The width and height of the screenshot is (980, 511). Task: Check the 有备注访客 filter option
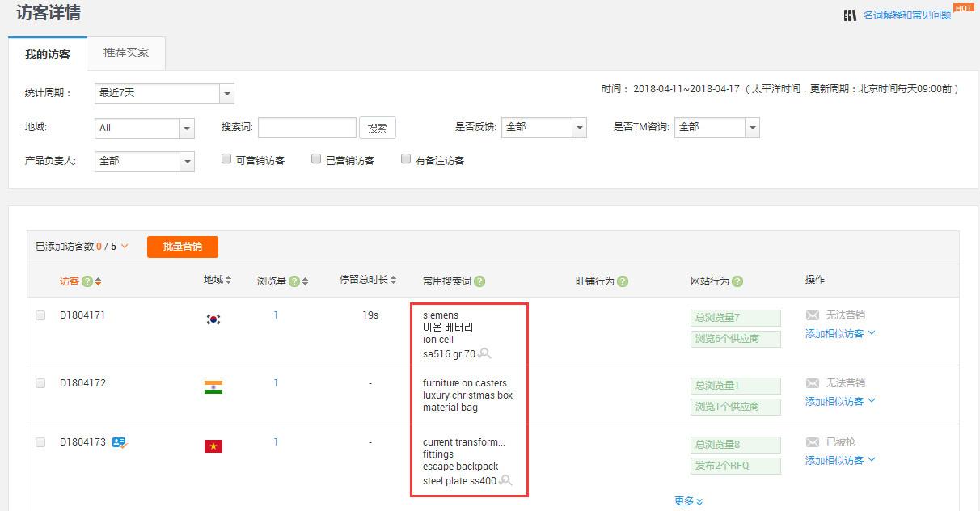[406, 158]
